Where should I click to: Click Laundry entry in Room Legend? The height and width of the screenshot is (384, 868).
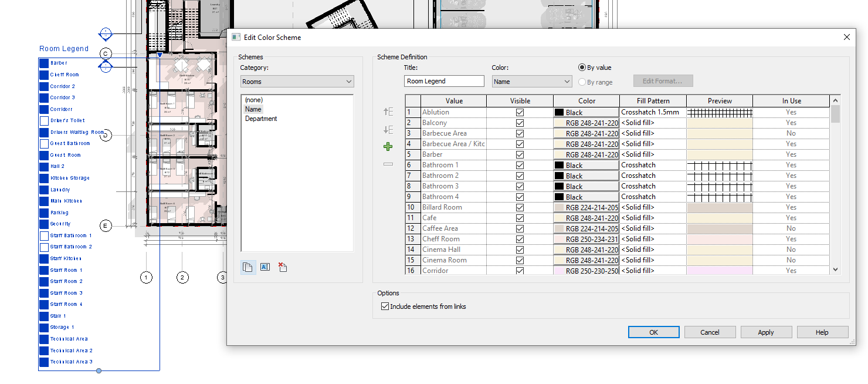(60, 190)
